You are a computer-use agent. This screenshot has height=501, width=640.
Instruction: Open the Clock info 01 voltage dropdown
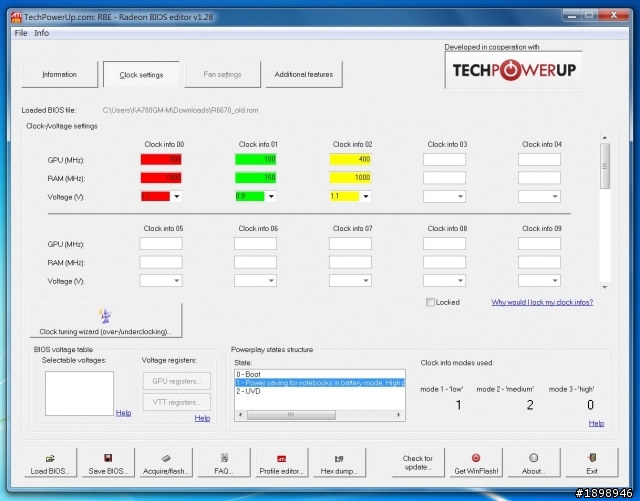[x=271, y=196]
